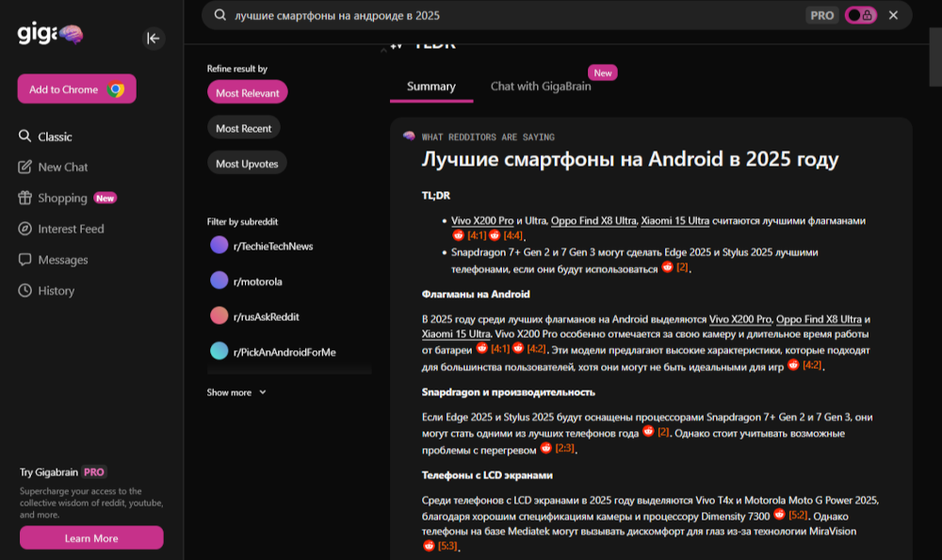Open Oppo Find X8 Ultra link in Флагманы paragraph
Viewport: 942px width, 560px height.
click(819, 319)
